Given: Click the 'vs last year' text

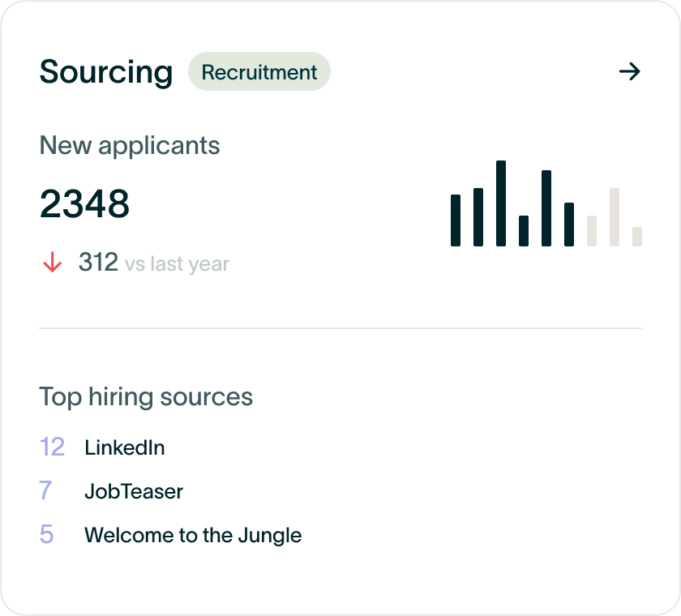Looking at the screenshot, I should (177, 264).
